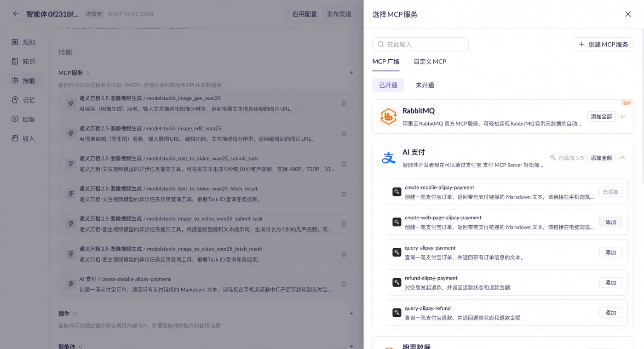Viewport: 644px width, 349px height.
Task: Delete modelstudio_image_to_video_wan25_fetch_result via trash icon
Action: point(344,254)
